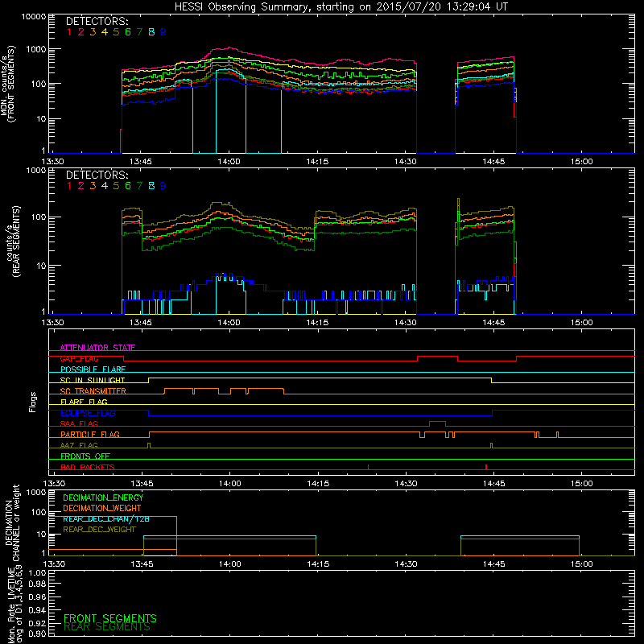Click the DECIMATION_WEIGHT legend label
644x644 pixels.
tap(102, 509)
